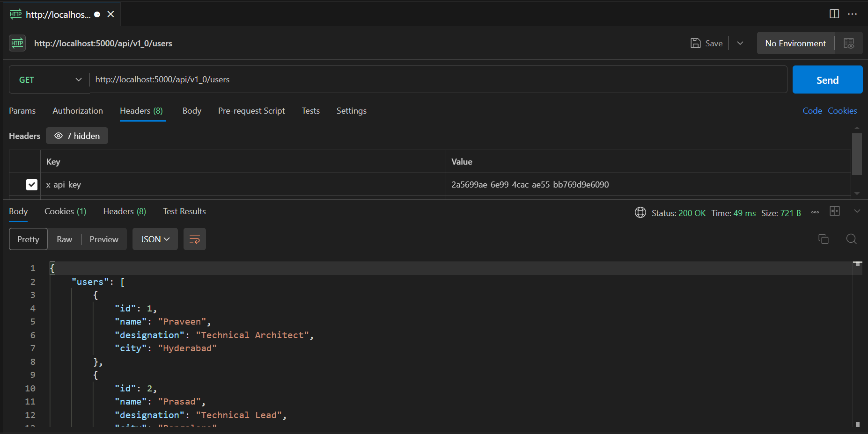
Task: Change the response pane layout
Action: (835, 211)
